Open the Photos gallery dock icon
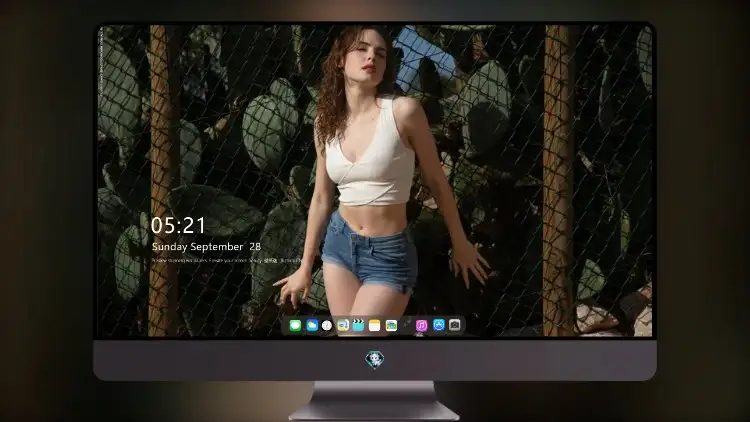Viewport: 750px width, 422px height. click(391, 325)
